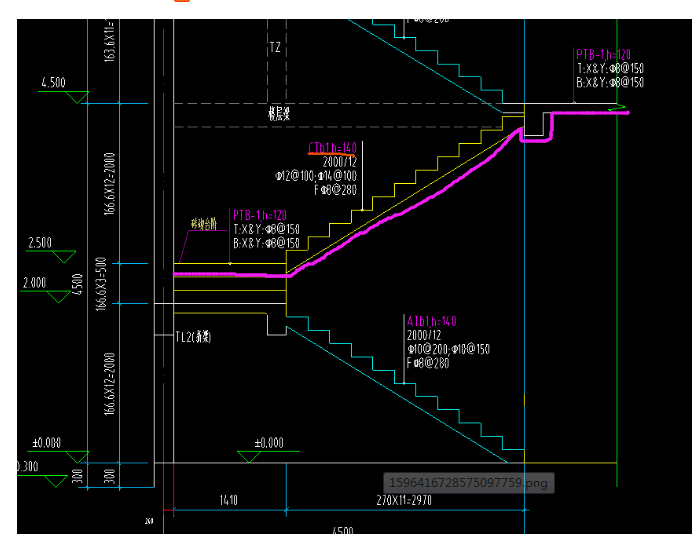Select the vertical 4500 overall height dimension
The image size is (696, 543).
coord(77,284)
